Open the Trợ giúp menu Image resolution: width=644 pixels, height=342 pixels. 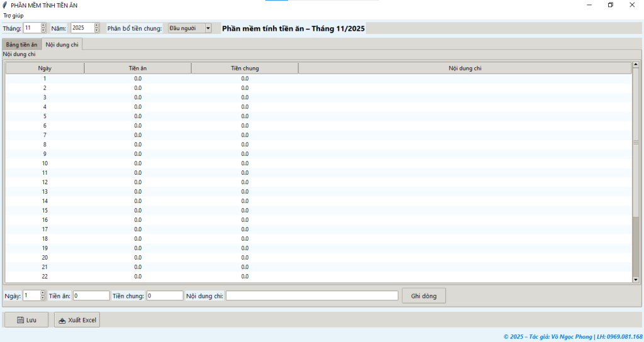(14, 15)
